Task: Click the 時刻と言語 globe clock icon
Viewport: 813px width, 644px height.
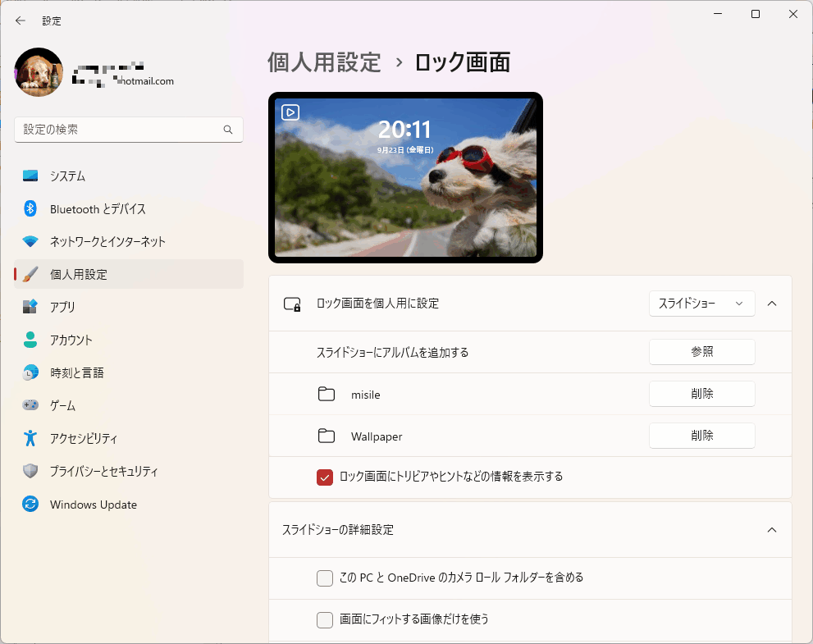Action: pos(30,372)
